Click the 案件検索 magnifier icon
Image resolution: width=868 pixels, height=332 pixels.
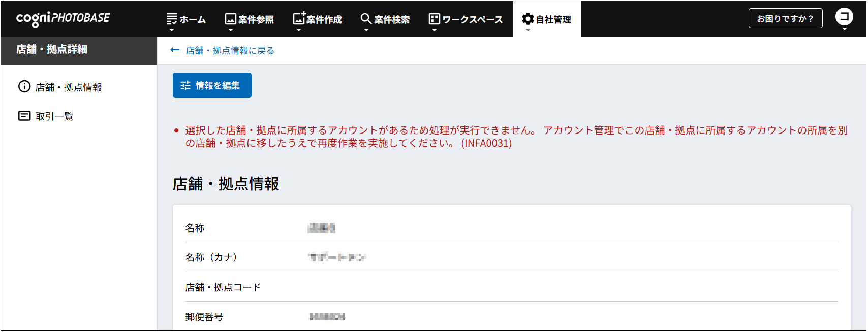point(366,19)
